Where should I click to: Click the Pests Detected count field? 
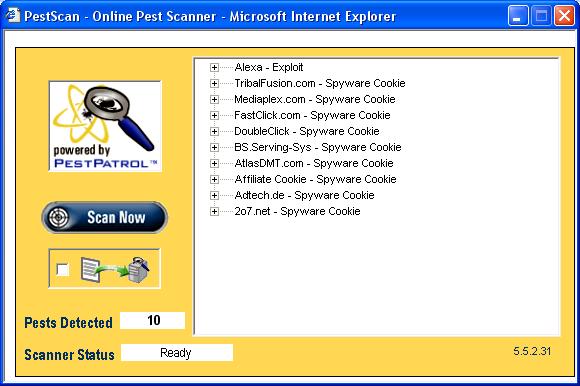152,320
